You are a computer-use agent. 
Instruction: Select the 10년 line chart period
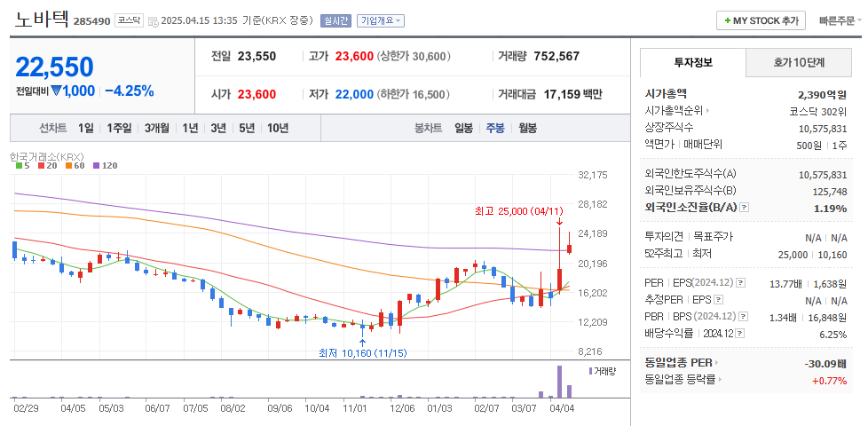tap(277, 129)
